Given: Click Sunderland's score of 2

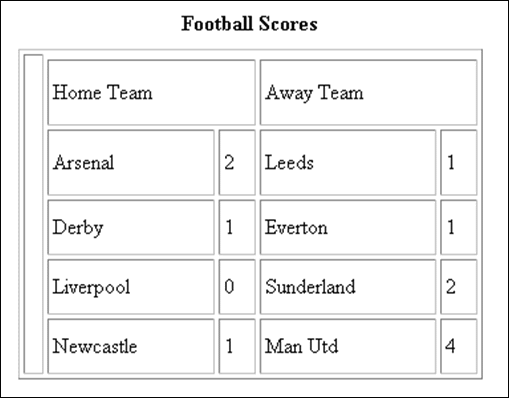Looking at the screenshot, I should (x=459, y=287).
